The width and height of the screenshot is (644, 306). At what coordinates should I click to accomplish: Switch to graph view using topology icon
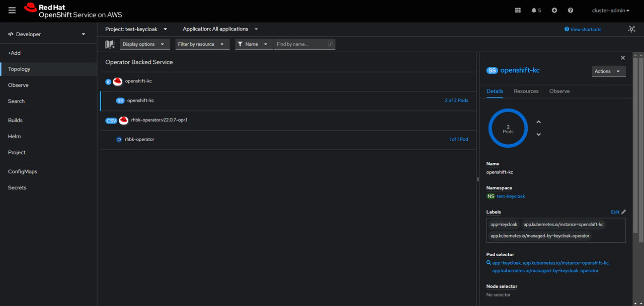tap(632, 29)
